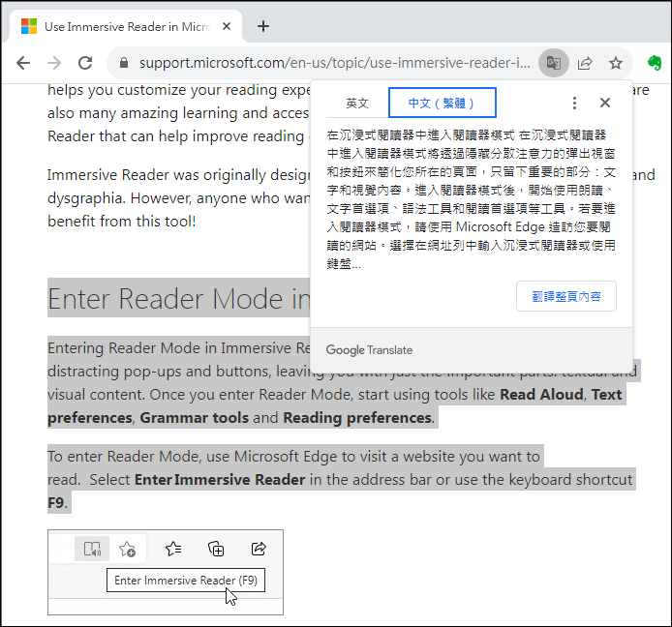The width and height of the screenshot is (672, 627).
Task: Click the padlock site info icon
Action: [x=124, y=63]
